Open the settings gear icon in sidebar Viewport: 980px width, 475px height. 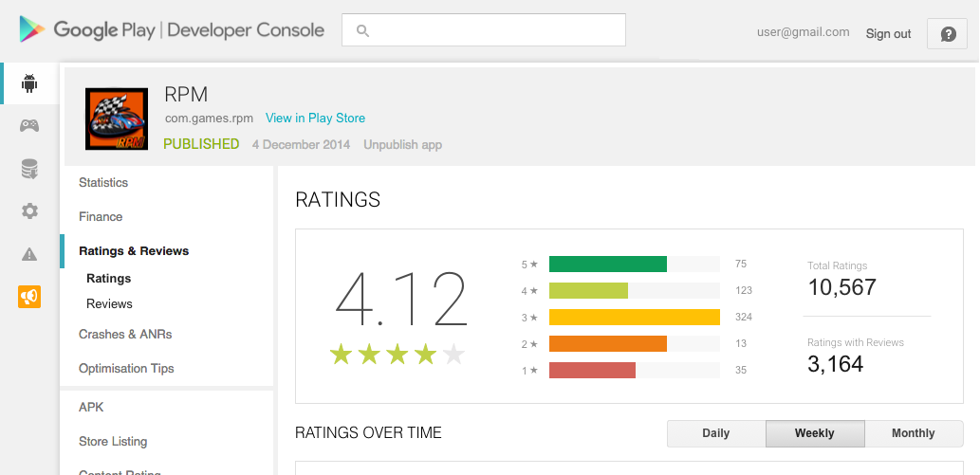point(29,211)
